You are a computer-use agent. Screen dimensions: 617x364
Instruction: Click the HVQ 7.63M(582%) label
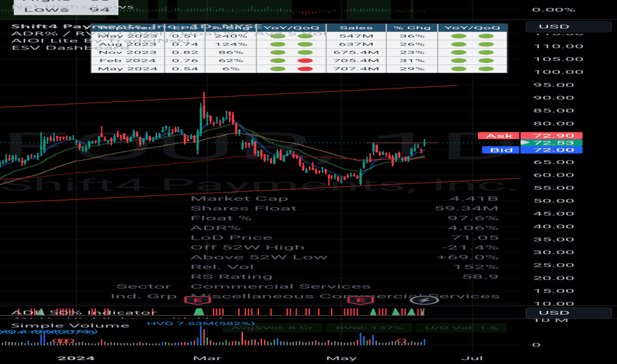coord(201,324)
